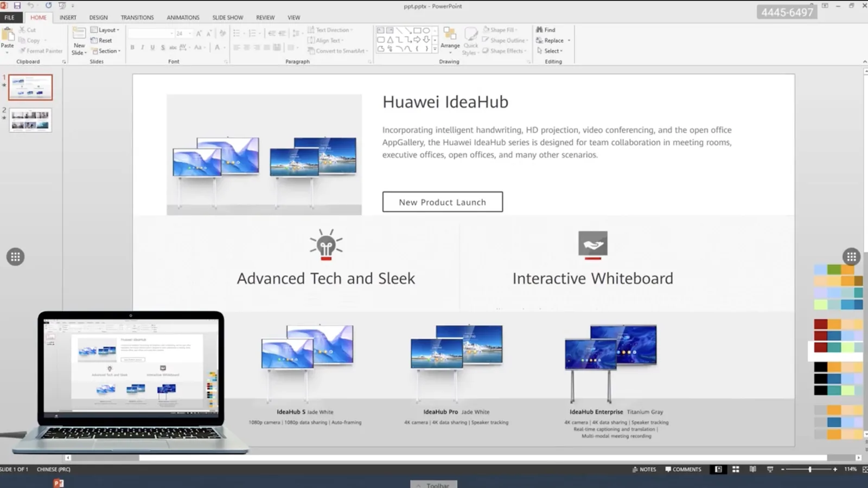Screen dimensions: 868x488
Task: Switch to the INSERT tab
Action: [68, 17]
